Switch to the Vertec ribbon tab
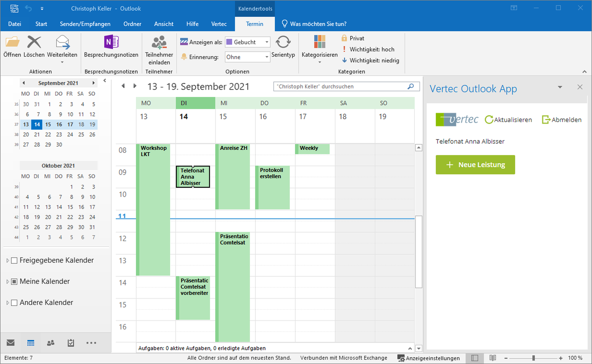Viewport: 592px width, 364px height. pyautogui.click(x=219, y=24)
